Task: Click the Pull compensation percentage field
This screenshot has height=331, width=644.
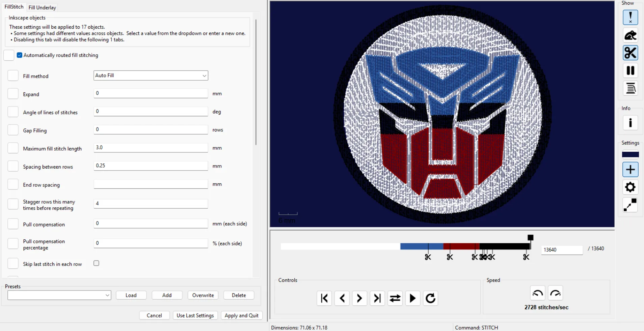Action: coord(151,243)
